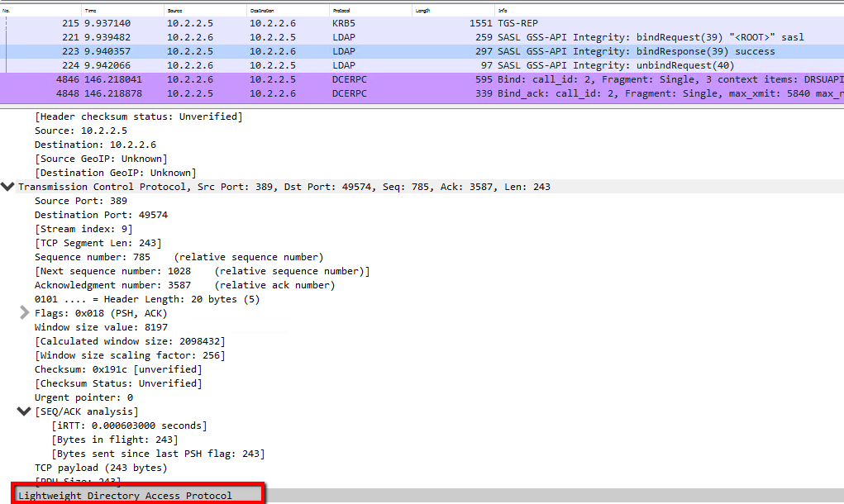
Task: Select the Source Port: 389 field
Action: point(81,201)
